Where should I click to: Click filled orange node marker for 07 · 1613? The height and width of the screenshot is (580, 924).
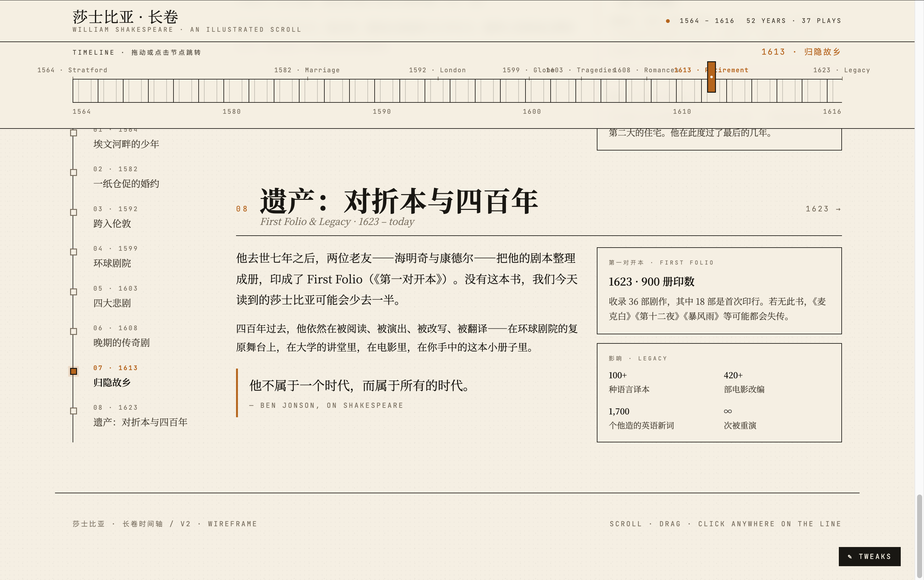74,371
